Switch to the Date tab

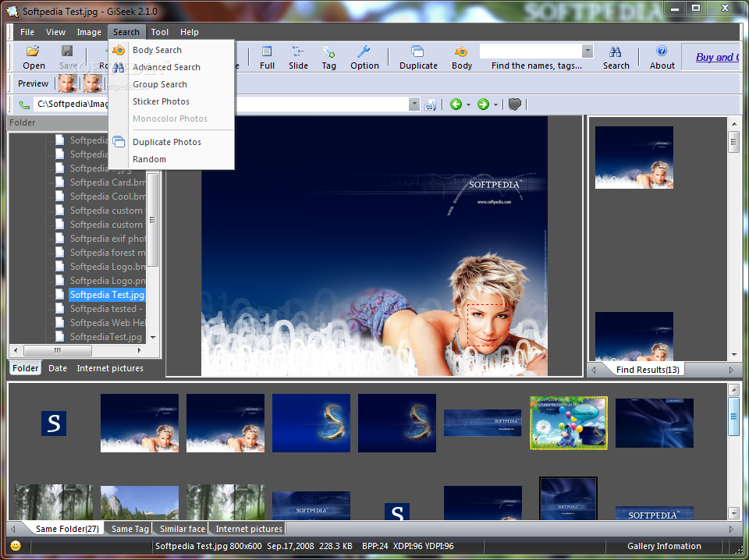57,368
